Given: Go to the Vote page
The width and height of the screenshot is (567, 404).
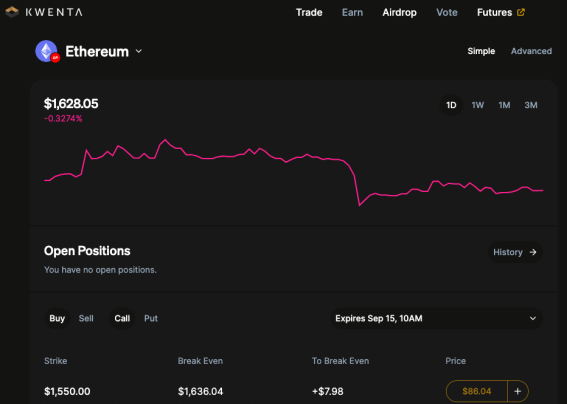Looking at the screenshot, I should coord(447,12).
